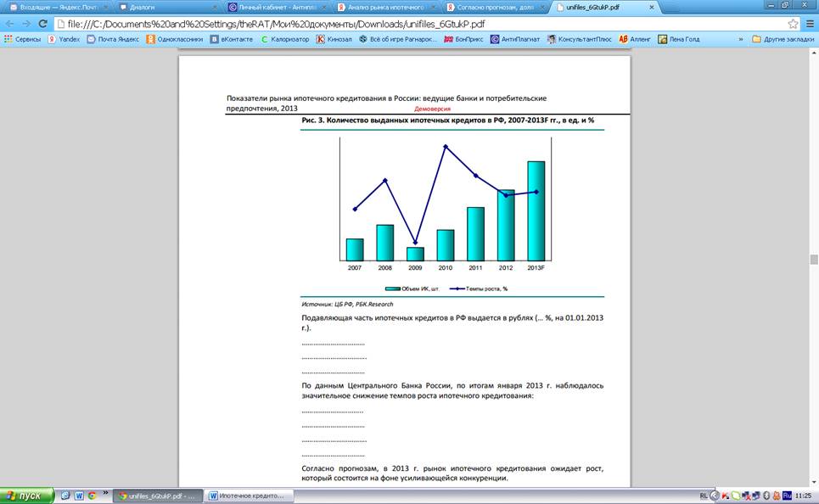Open the Сервисы apps bookmark

[x=22, y=39]
